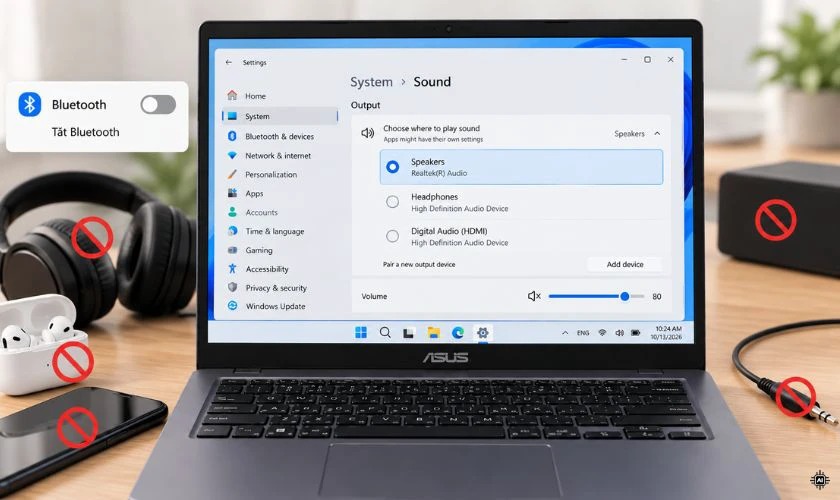Select System in the sidebar
840x500 pixels.
pyautogui.click(x=280, y=116)
